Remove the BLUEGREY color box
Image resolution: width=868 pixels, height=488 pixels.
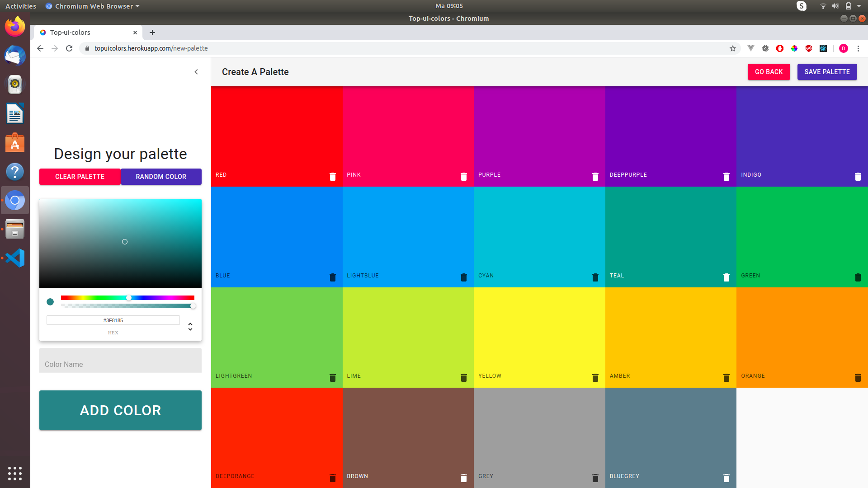pos(726,478)
